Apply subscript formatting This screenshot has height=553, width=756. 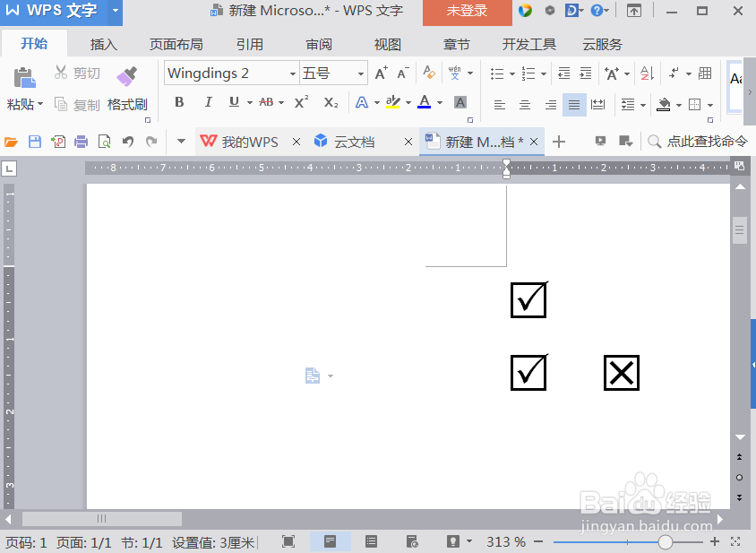coord(331,102)
